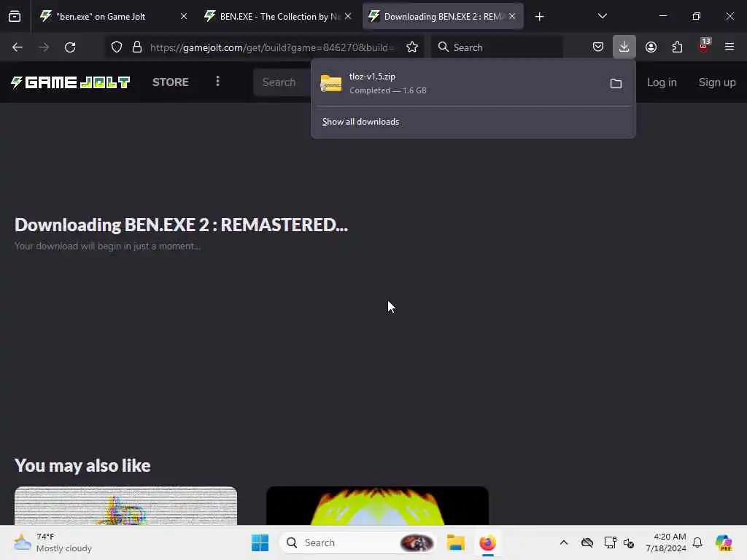
Task: Show tloz-v1.5.zip in folder
Action: pyautogui.click(x=616, y=84)
